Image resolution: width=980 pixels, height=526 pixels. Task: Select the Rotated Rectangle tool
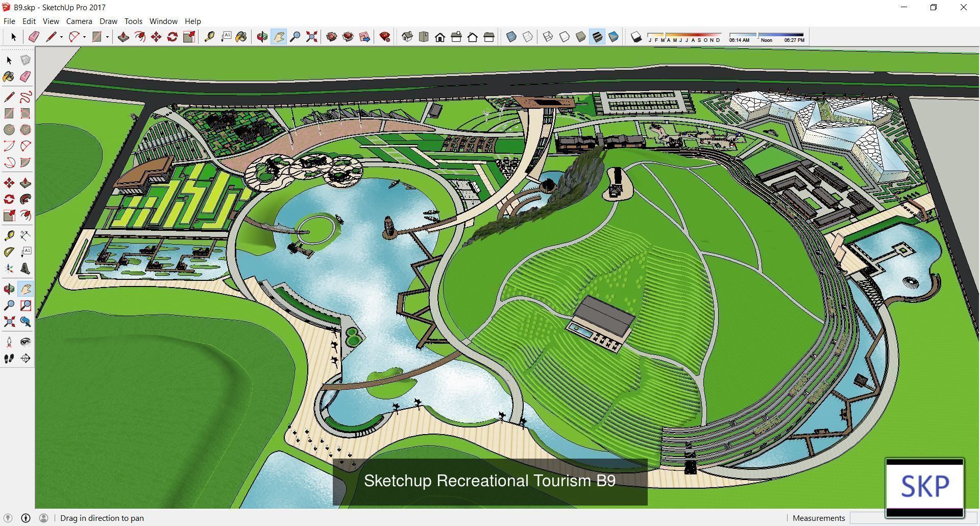(26, 113)
